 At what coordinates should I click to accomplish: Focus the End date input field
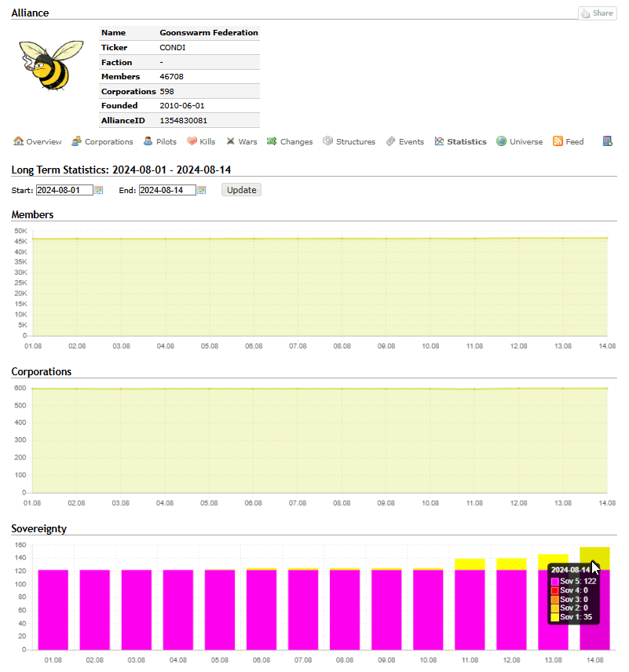(167, 190)
